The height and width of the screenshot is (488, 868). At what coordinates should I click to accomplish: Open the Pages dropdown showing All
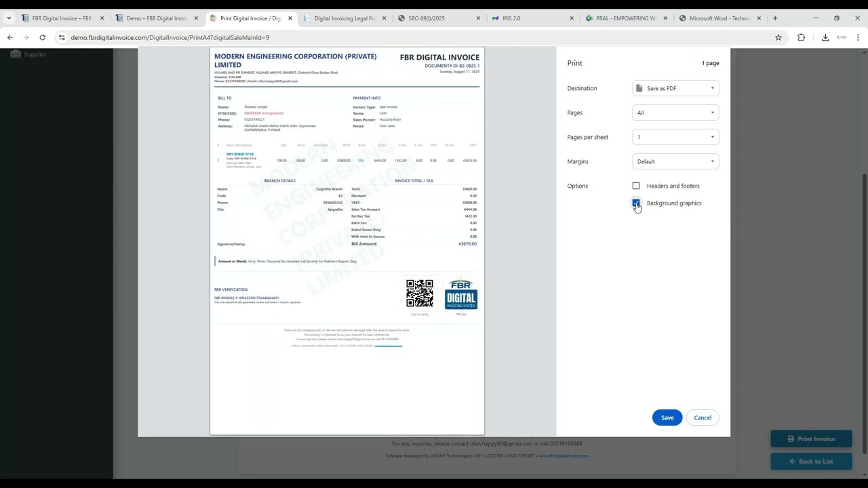(675, 113)
